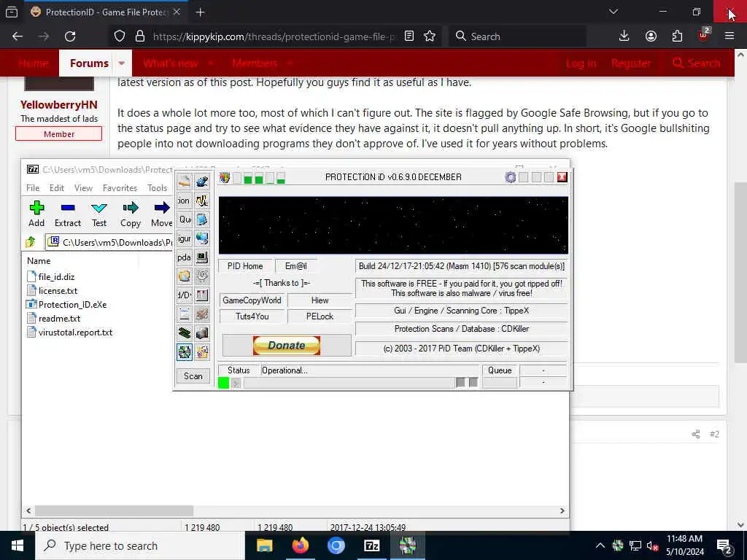Click the GameCopyWorld button
747x560 pixels.
pyautogui.click(x=252, y=300)
